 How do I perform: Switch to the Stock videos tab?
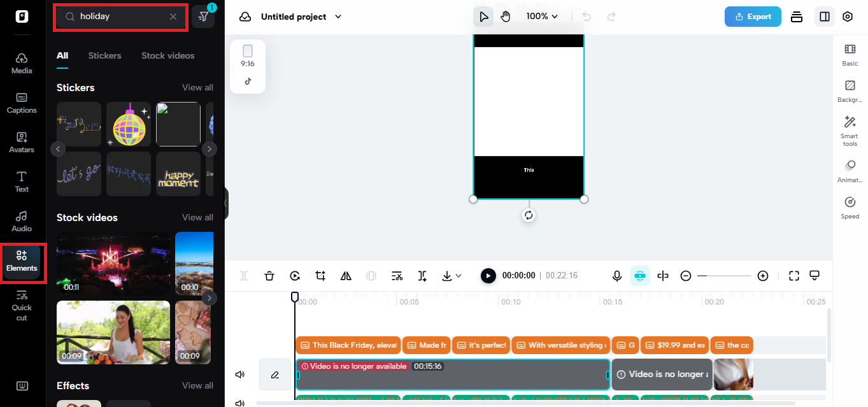168,55
